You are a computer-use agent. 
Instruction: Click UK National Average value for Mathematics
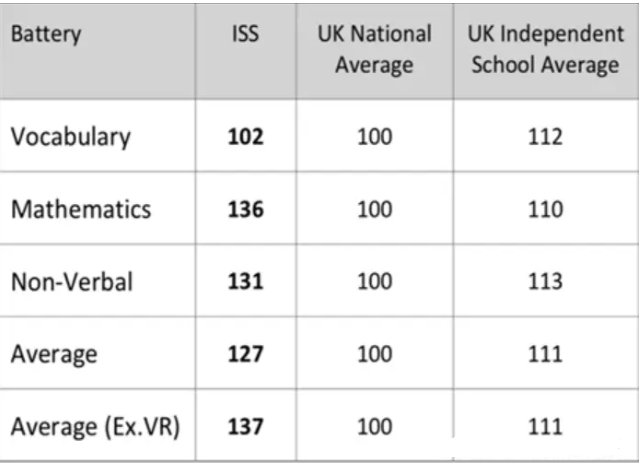tap(375, 209)
